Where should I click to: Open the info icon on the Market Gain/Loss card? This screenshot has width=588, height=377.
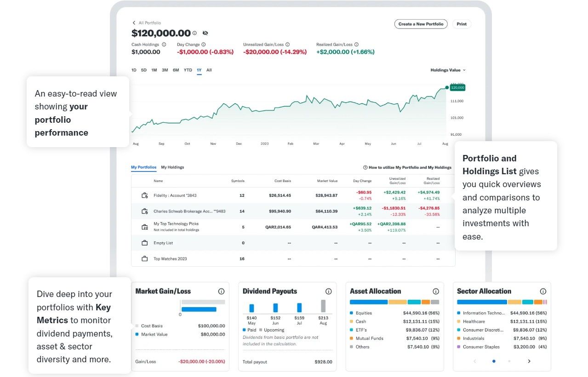click(x=221, y=291)
